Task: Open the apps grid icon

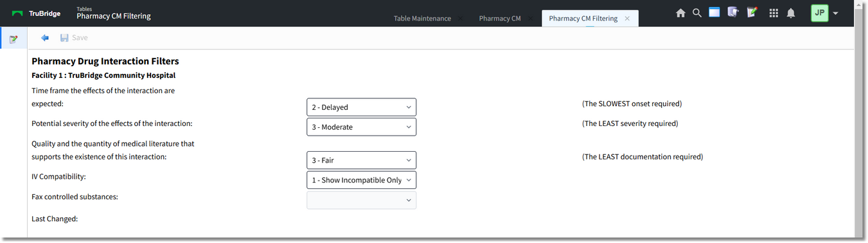Action: pos(773,13)
